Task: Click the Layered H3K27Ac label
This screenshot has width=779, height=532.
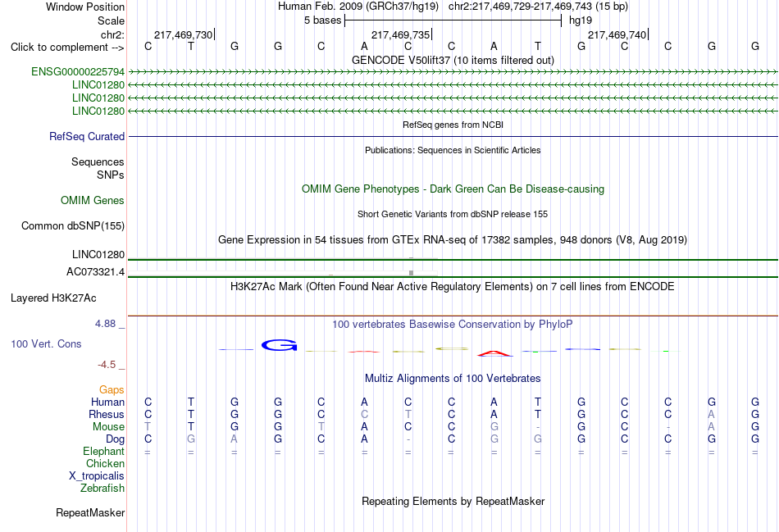Action: (x=53, y=298)
